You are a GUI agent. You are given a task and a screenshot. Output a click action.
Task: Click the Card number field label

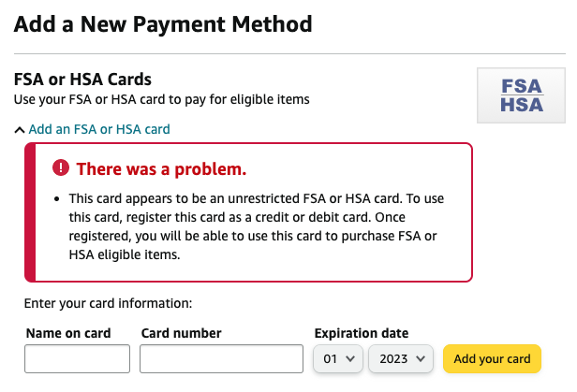(x=181, y=333)
